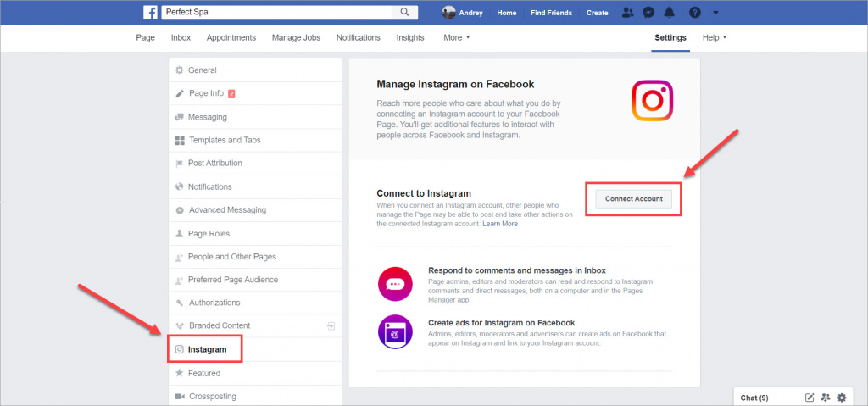
Task: Click the Instagram camera icon in sidebar
Action: click(180, 349)
